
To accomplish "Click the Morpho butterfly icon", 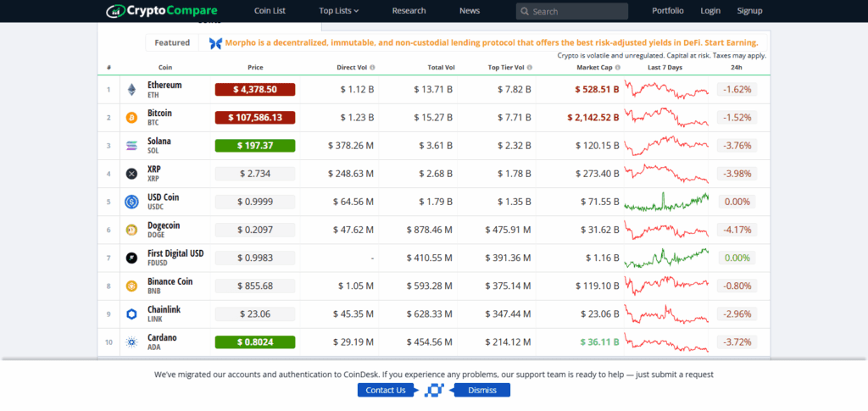I will coord(215,43).
